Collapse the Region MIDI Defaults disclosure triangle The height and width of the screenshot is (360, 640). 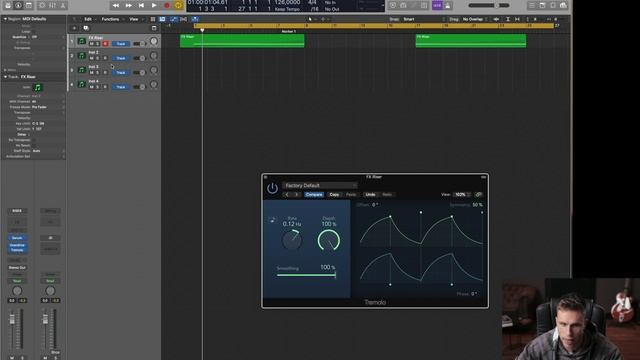(5, 19)
